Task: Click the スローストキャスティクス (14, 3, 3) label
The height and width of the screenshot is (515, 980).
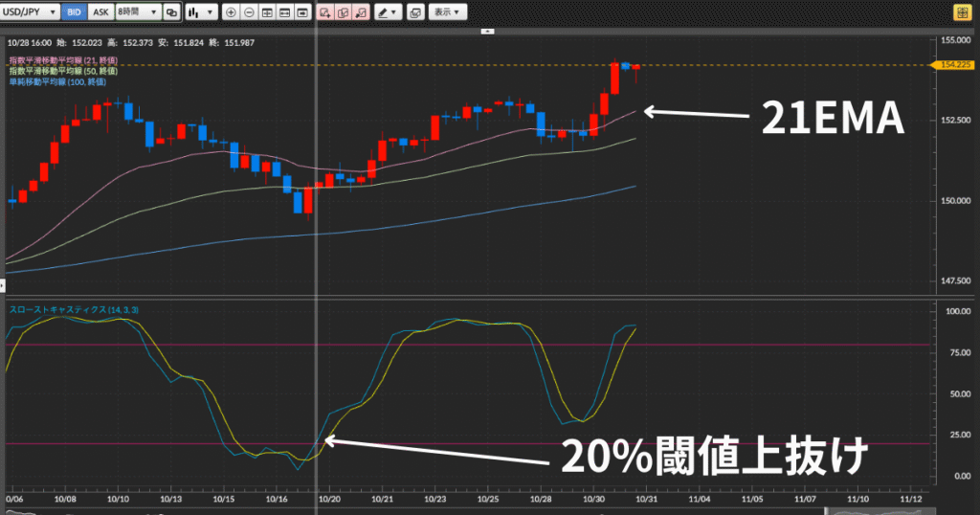Action: pos(74,310)
